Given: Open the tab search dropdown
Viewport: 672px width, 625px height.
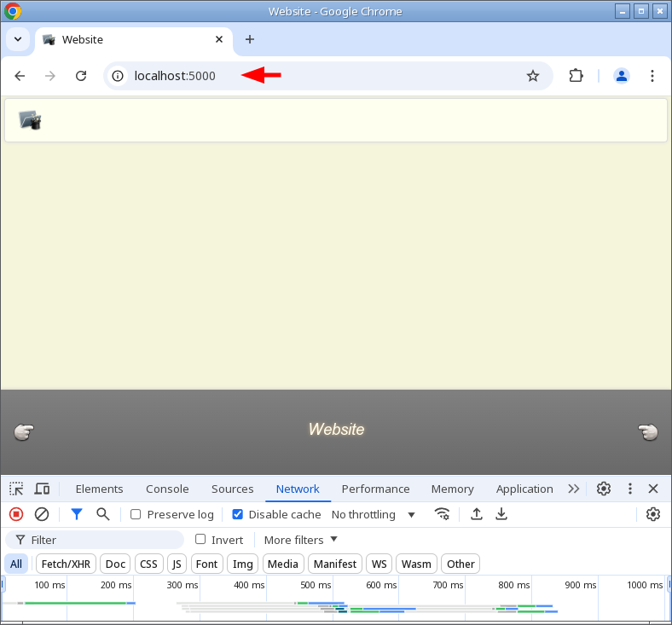Looking at the screenshot, I should click(18, 39).
